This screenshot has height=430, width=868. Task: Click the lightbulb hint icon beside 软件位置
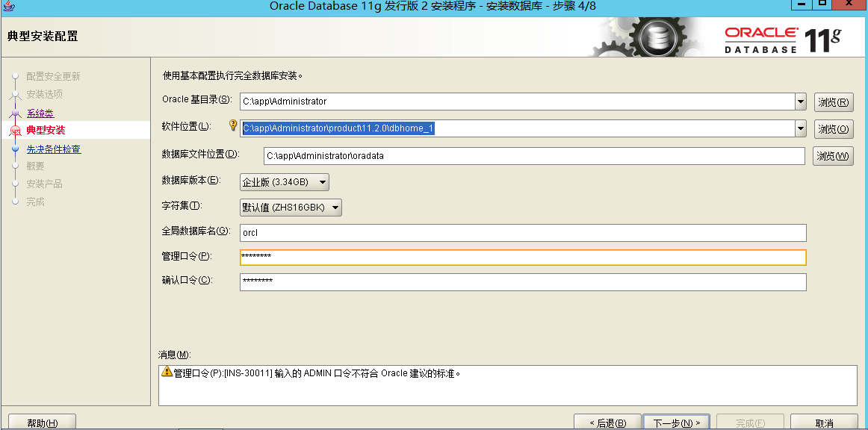point(233,125)
